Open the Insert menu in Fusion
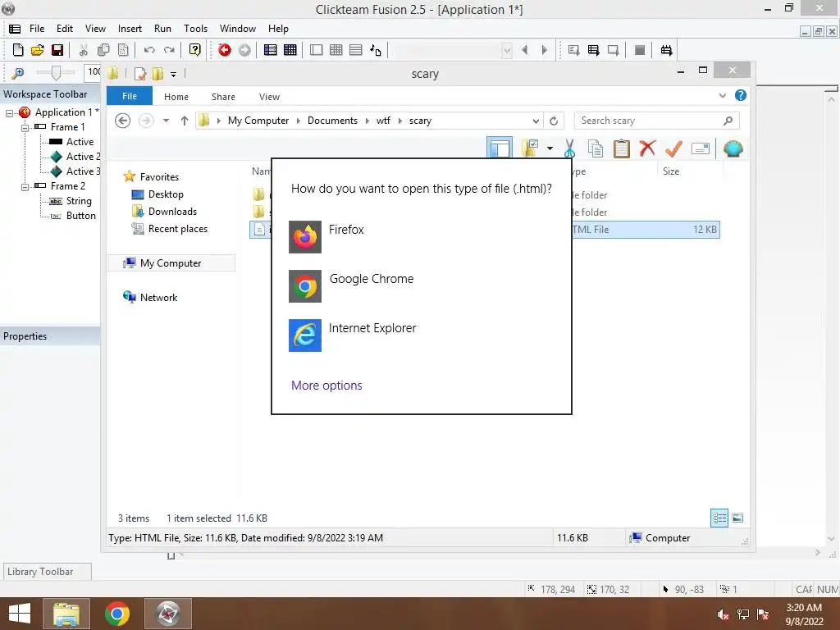The width and height of the screenshot is (840, 630). point(130,29)
